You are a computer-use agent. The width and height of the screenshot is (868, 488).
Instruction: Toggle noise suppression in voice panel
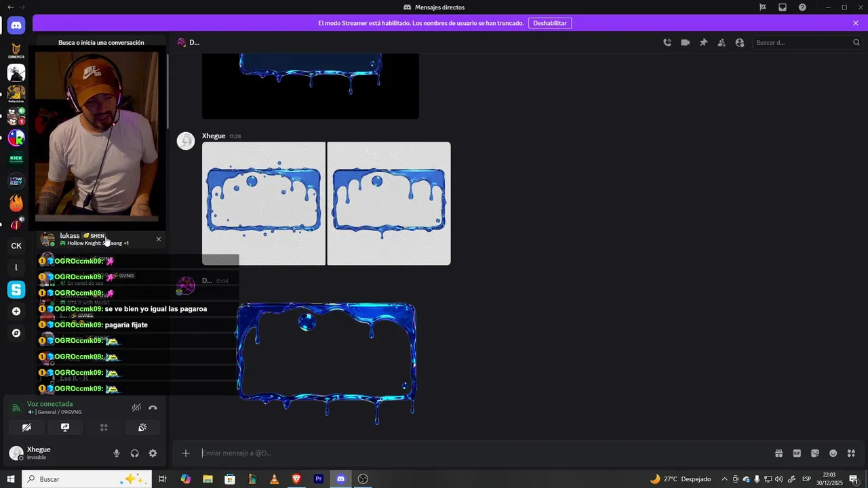[136, 407]
